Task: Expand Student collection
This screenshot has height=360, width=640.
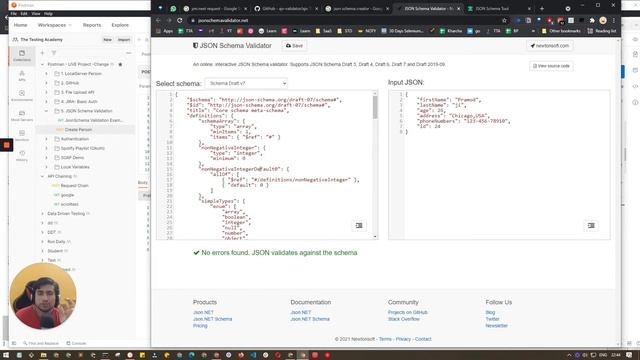Action: coord(42,251)
